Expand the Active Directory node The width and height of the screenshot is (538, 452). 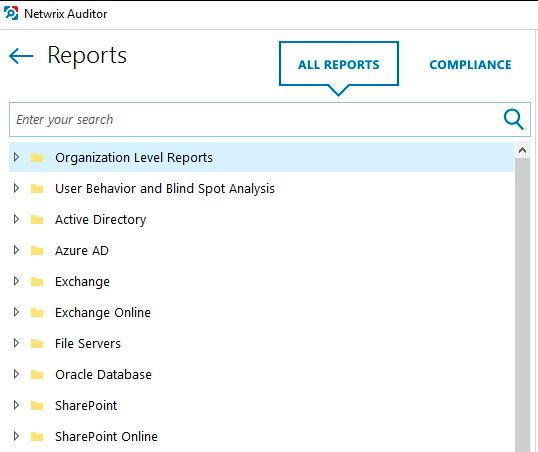pyautogui.click(x=16, y=219)
